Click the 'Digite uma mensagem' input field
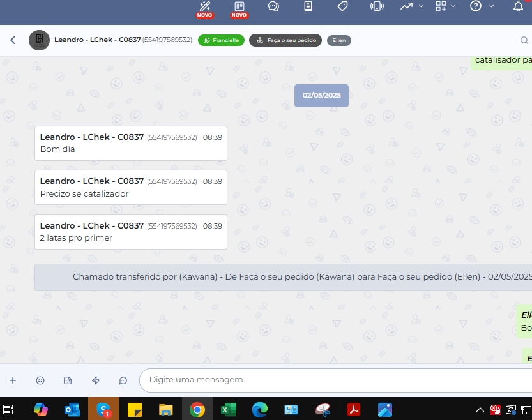Viewport: 532px width, 420px height. pyautogui.click(x=332, y=380)
